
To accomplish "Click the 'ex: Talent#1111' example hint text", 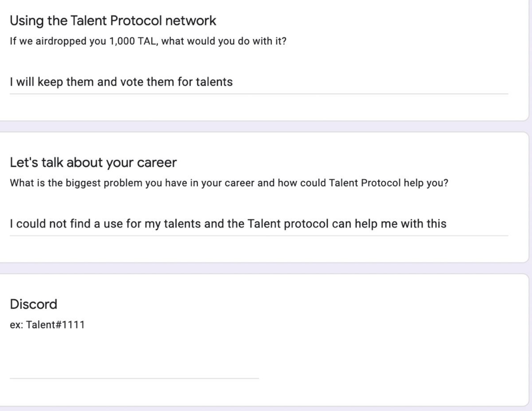I will coord(47,325).
